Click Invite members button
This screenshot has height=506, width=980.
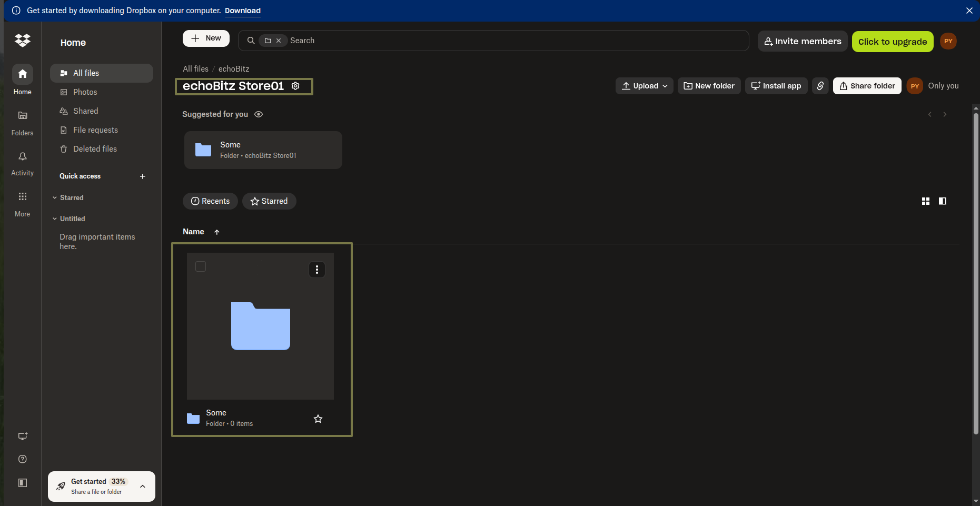pos(803,41)
